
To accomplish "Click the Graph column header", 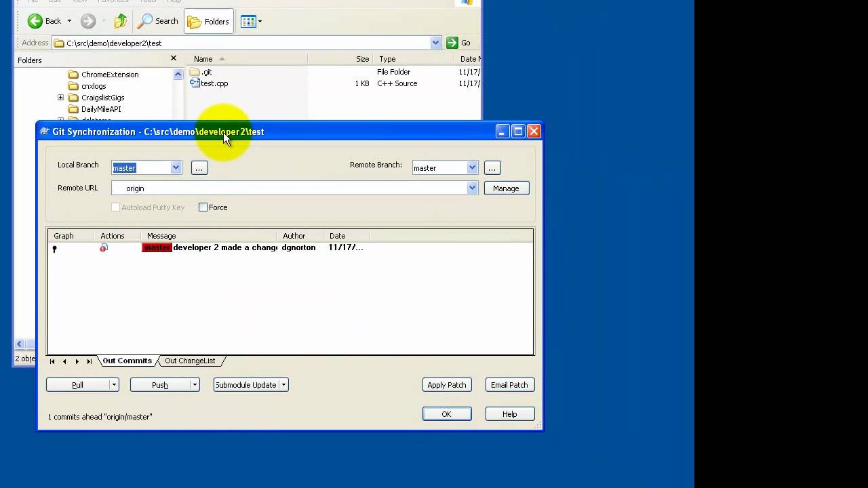I will click(x=72, y=236).
